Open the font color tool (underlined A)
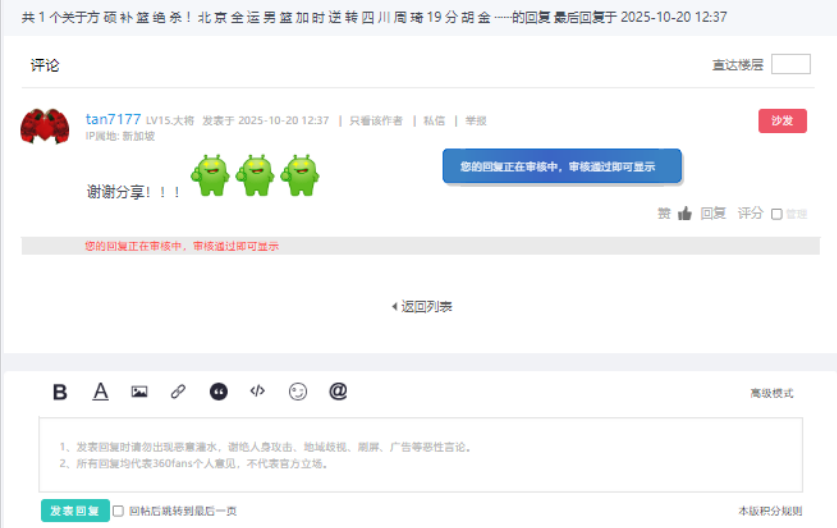Screen dimensions: 837x528 pyautogui.click(x=100, y=392)
